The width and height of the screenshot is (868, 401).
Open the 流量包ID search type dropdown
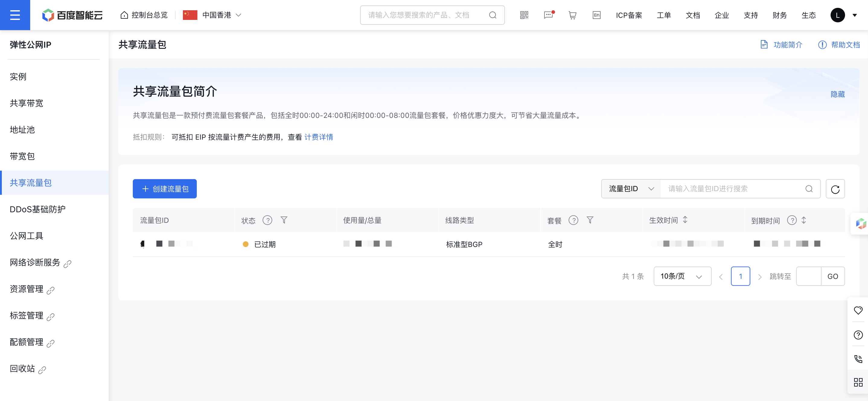coord(631,189)
